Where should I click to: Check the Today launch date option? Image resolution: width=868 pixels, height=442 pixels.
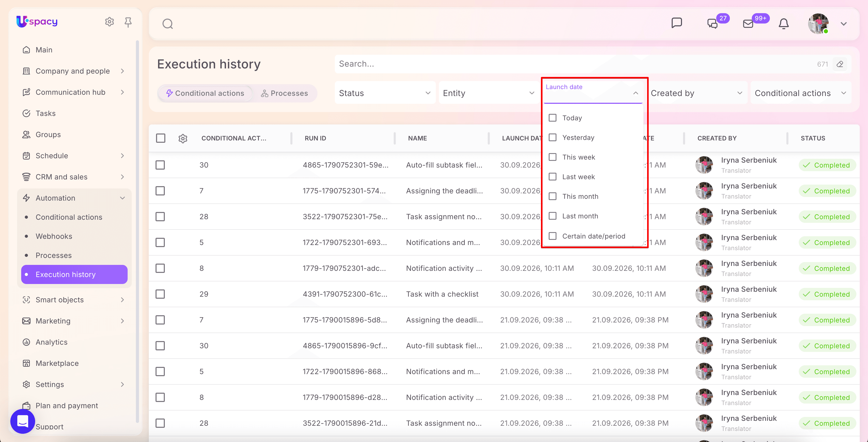552,118
